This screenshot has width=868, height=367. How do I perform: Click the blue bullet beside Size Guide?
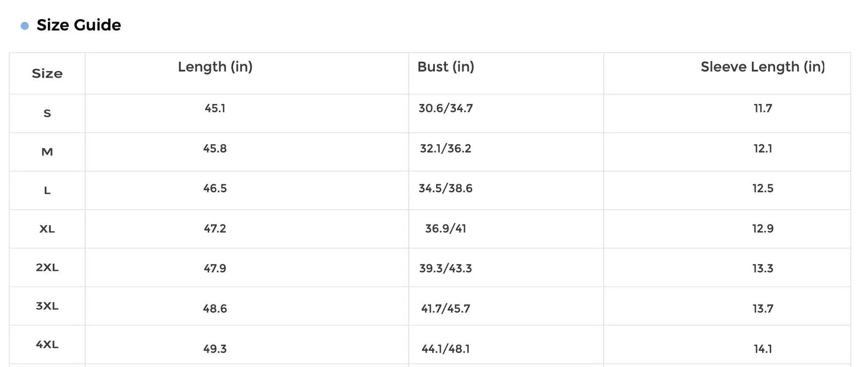[x=25, y=26]
